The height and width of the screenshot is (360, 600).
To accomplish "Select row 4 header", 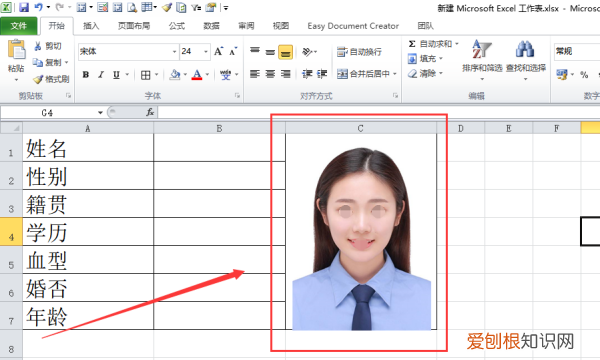I will (x=11, y=232).
